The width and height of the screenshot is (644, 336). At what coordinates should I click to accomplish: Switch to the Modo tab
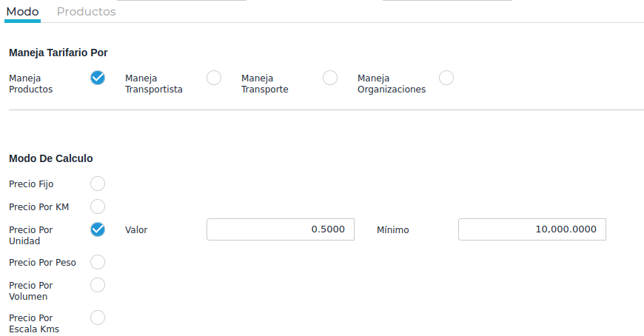tap(22, 12)
